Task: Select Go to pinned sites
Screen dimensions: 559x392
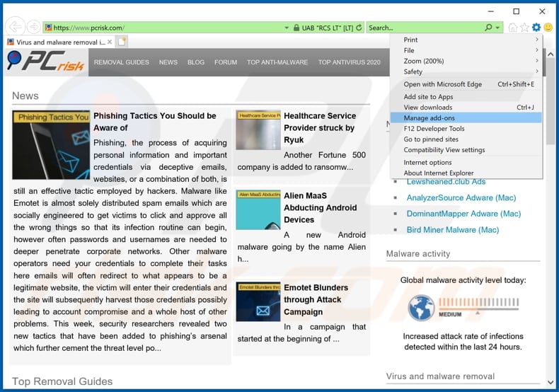Action: pos(466,139)
